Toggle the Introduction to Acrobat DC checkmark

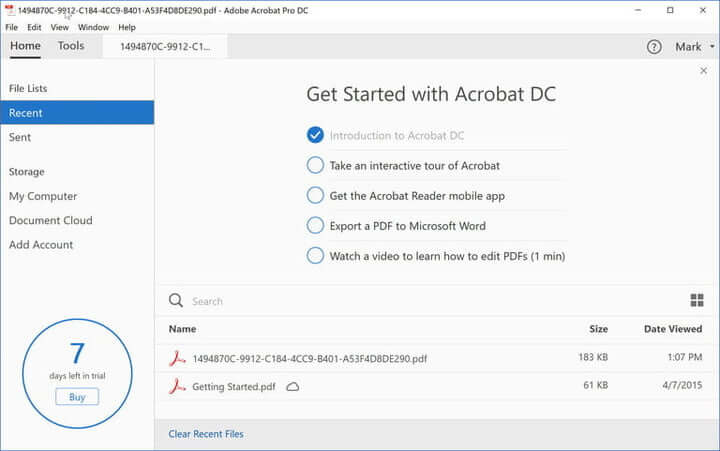click(x=315, y=135)
